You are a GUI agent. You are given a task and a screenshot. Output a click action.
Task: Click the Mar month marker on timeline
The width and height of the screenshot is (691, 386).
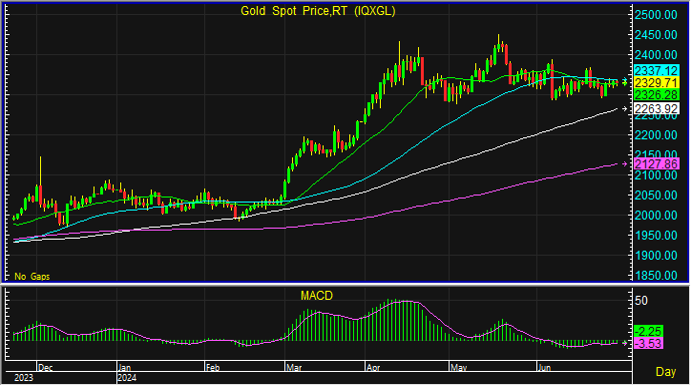(x=294, y=367)
